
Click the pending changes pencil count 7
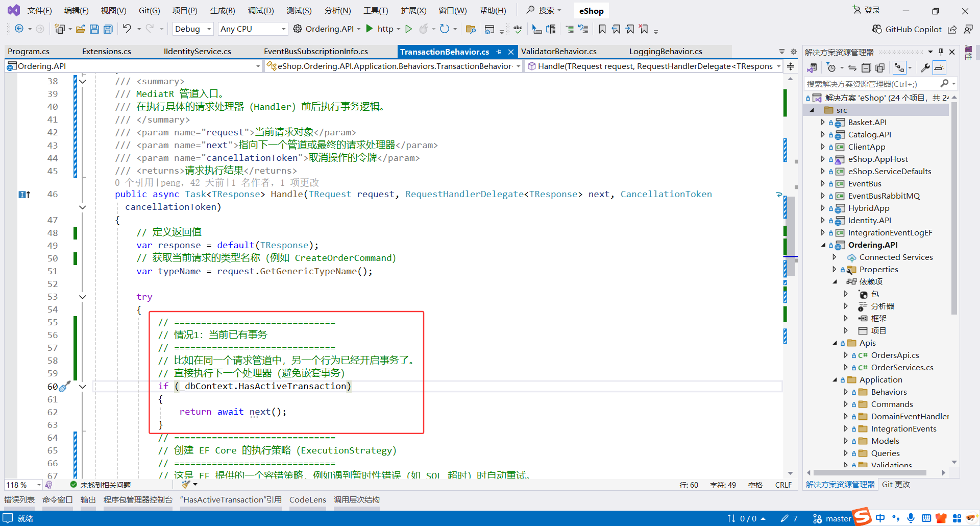point(789,518)
